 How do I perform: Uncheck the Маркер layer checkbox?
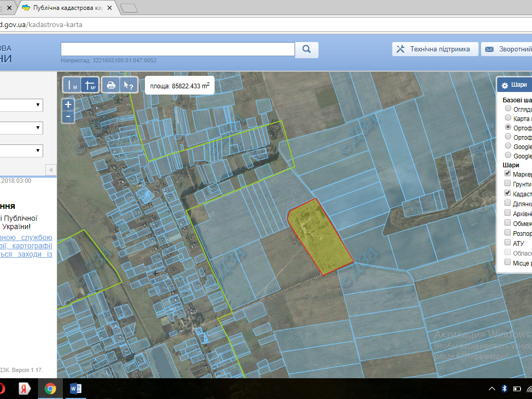click(508, 174)
